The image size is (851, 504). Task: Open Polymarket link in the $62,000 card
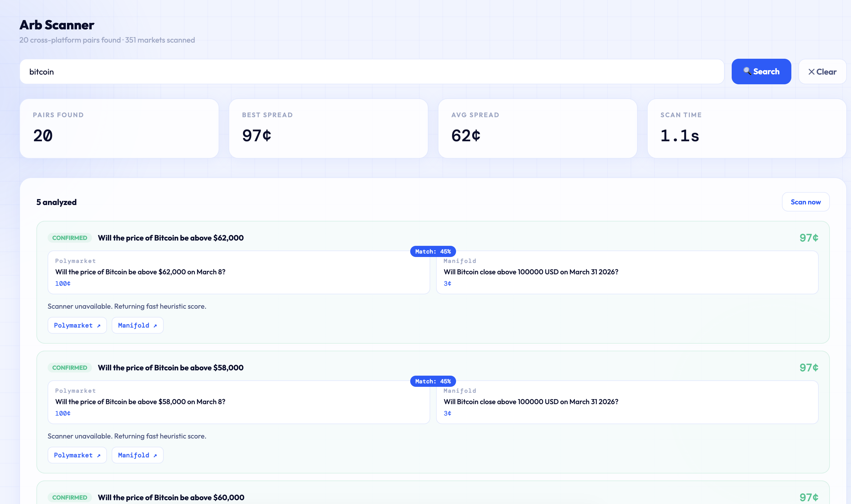pos(77,325)
